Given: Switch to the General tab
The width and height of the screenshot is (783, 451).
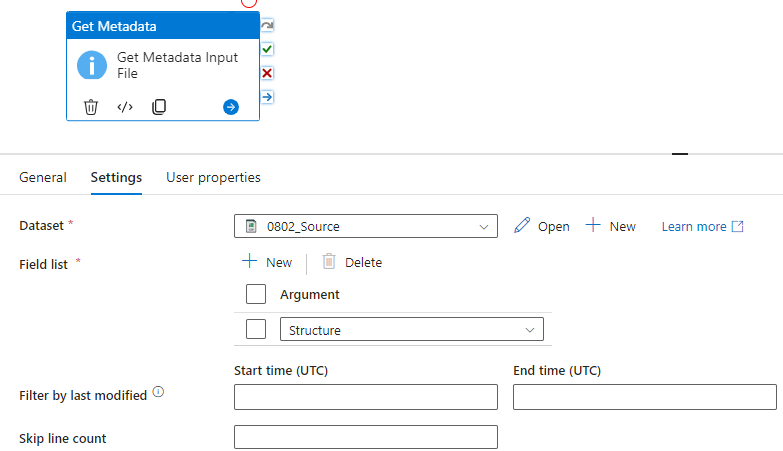Looking at the screenshot, I should coord(43,177).
